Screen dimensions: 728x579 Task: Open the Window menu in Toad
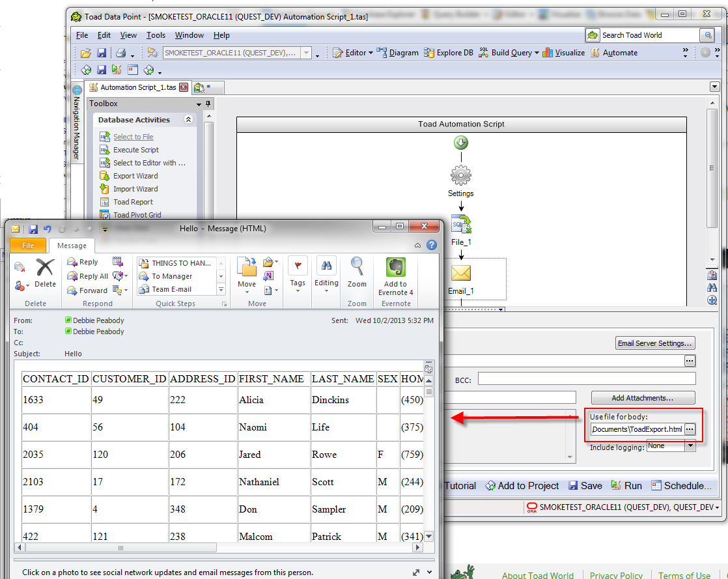click(189, 35)
